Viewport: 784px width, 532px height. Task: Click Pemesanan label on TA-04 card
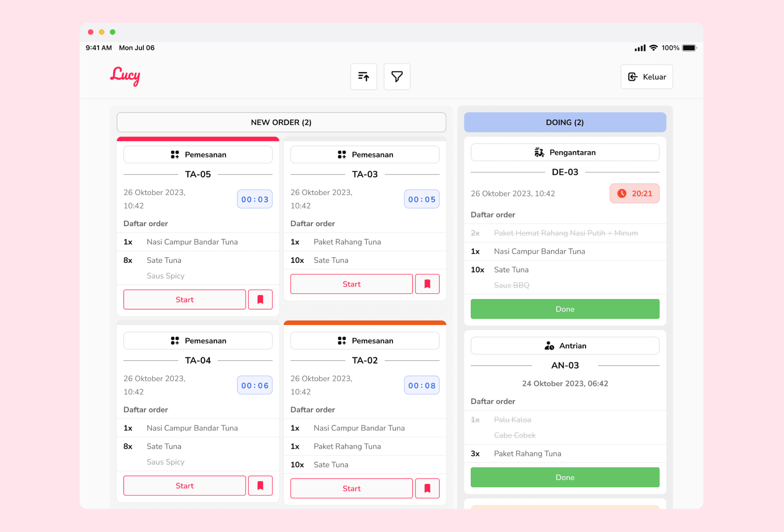pos(198,341)
